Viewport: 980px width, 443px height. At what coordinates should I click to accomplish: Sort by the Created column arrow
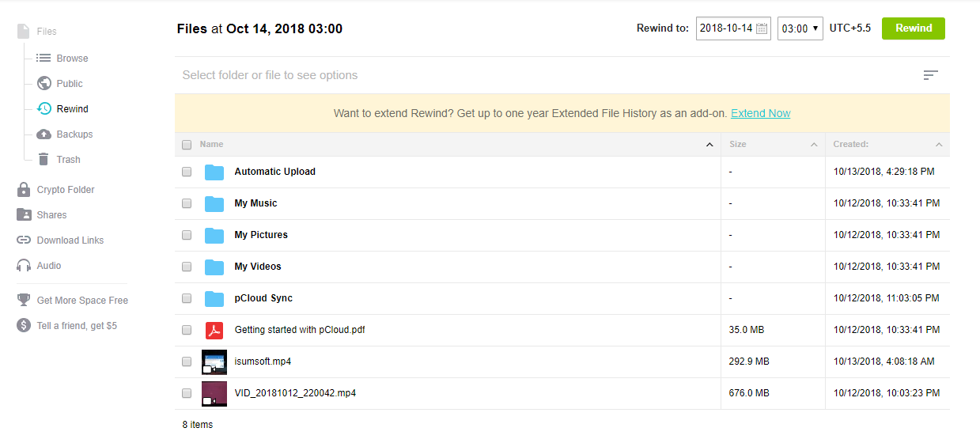point(939,145)
